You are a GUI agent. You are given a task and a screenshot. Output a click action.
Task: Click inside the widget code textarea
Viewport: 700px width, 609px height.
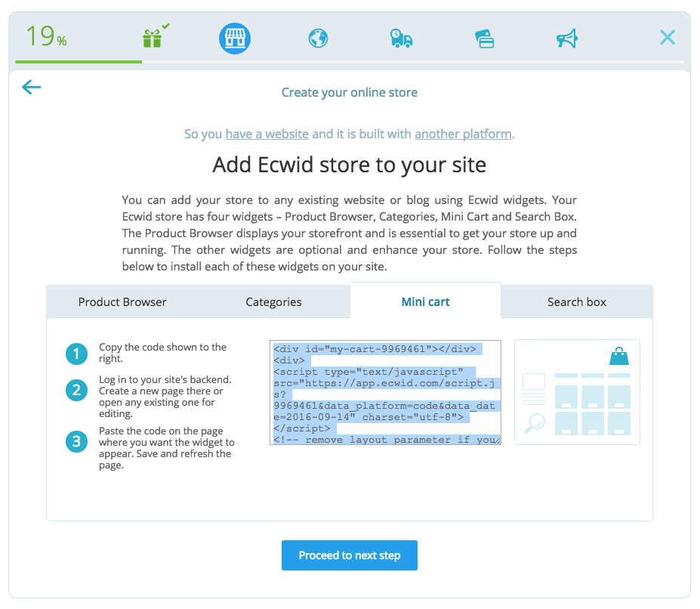coord(385,392)
